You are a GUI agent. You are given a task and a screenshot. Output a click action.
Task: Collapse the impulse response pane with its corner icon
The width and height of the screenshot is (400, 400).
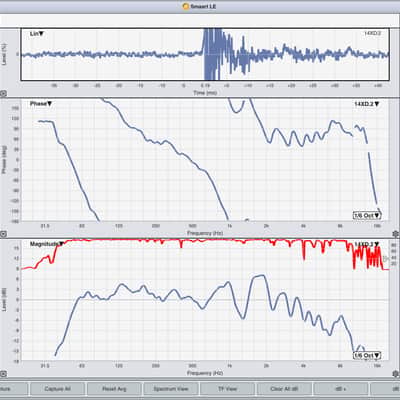tap(3, 94)
